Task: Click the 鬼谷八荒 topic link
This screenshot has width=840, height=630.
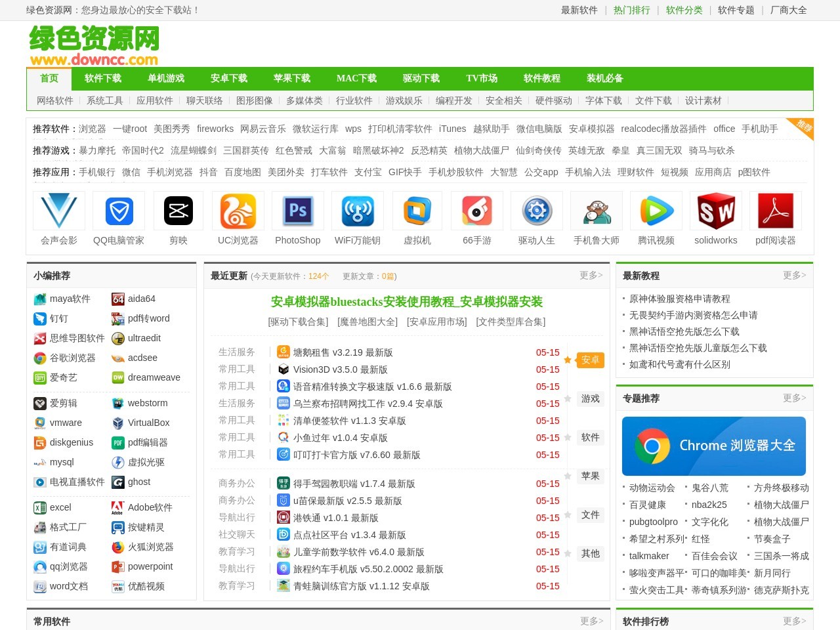Action: (x=710, y=488)
